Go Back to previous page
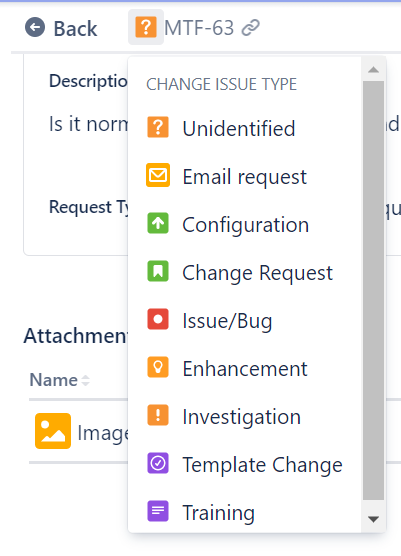Viewport: 401px width, 556px height. coord(61,28)
